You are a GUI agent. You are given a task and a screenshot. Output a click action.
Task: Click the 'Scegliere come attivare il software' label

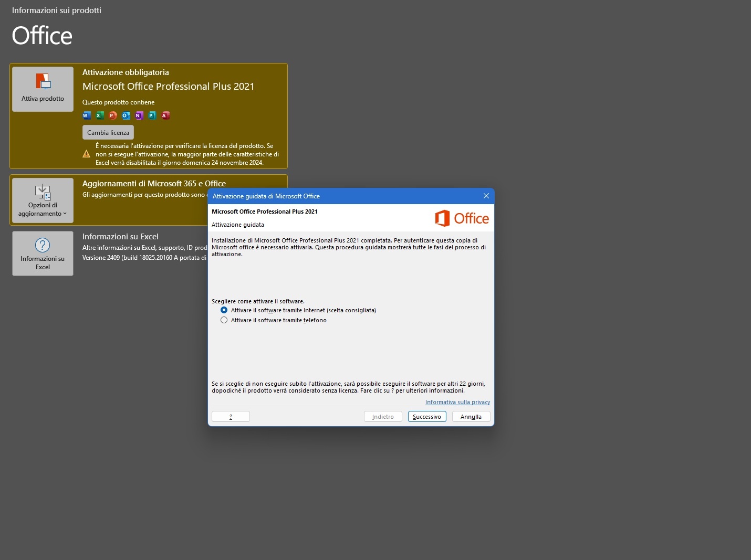258,301
